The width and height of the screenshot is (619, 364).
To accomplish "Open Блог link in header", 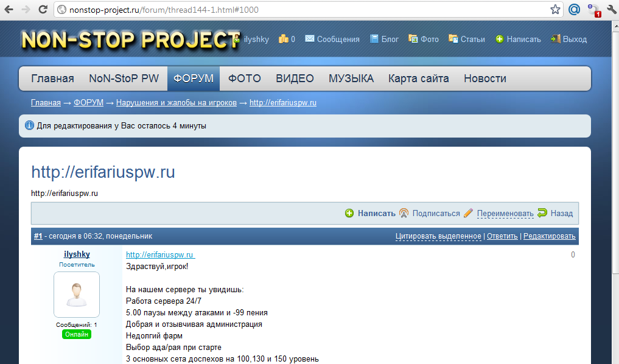I will pos(390,39).
